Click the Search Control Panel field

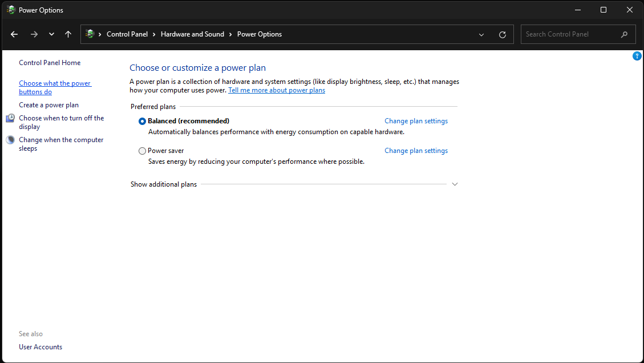(x=578, y=34)
